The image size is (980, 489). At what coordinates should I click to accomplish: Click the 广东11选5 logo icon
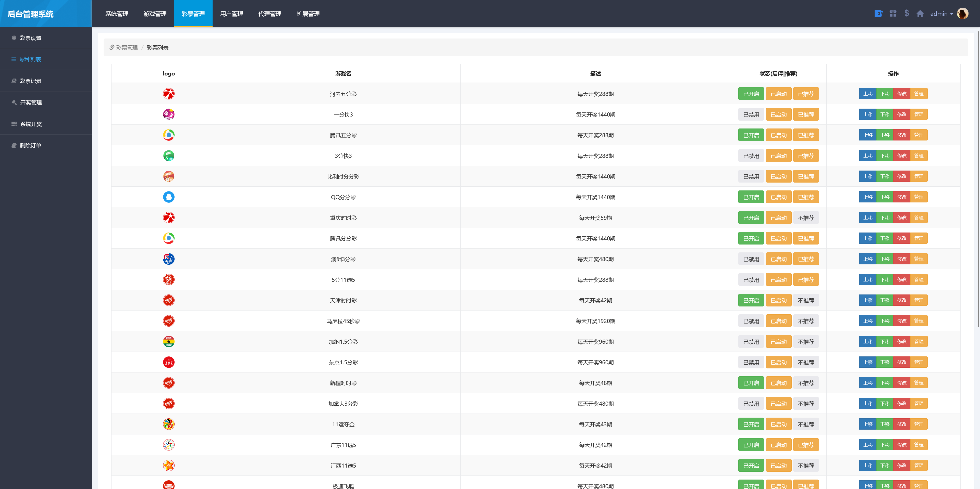pyautogui.click(x=168, y=445)
